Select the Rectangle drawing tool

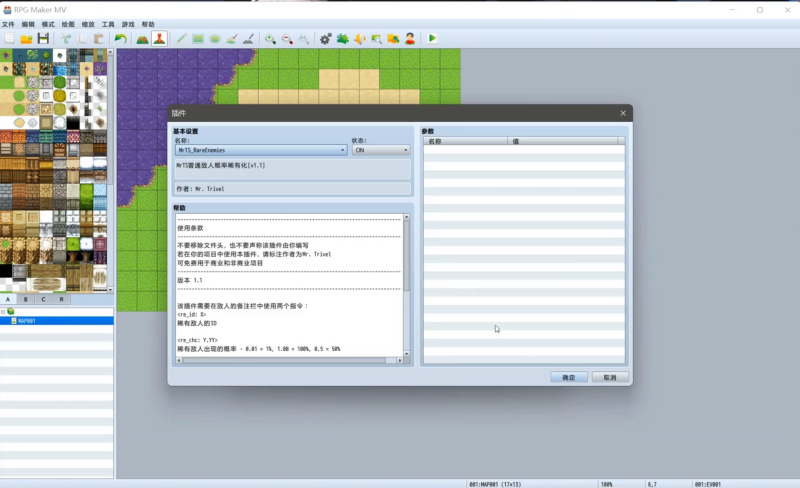click(x=198, y=38)
